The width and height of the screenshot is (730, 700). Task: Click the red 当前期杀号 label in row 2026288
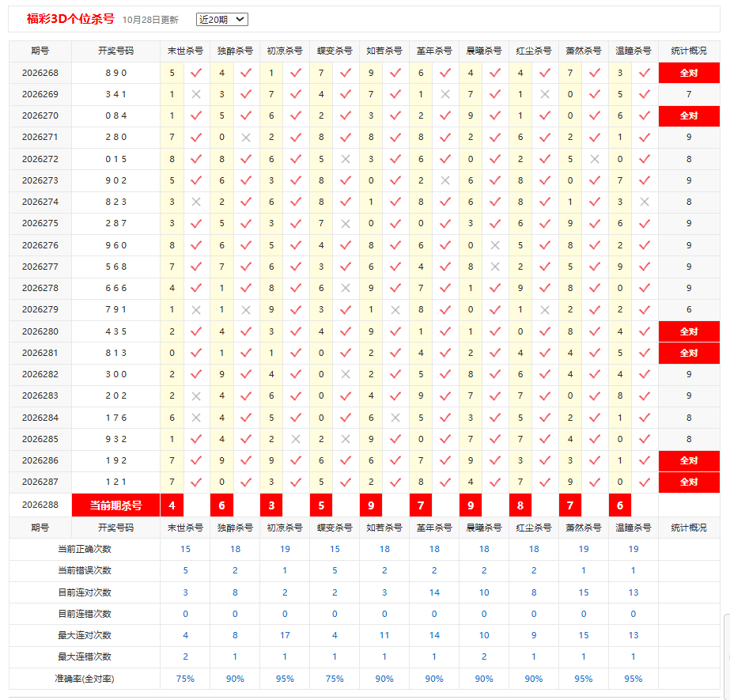pyautogui.click(x=116, y=505)
